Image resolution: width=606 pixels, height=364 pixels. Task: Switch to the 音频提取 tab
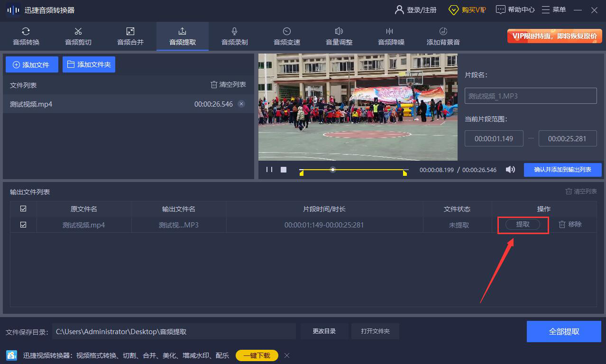pyautogui.click(x=183, y=36)
